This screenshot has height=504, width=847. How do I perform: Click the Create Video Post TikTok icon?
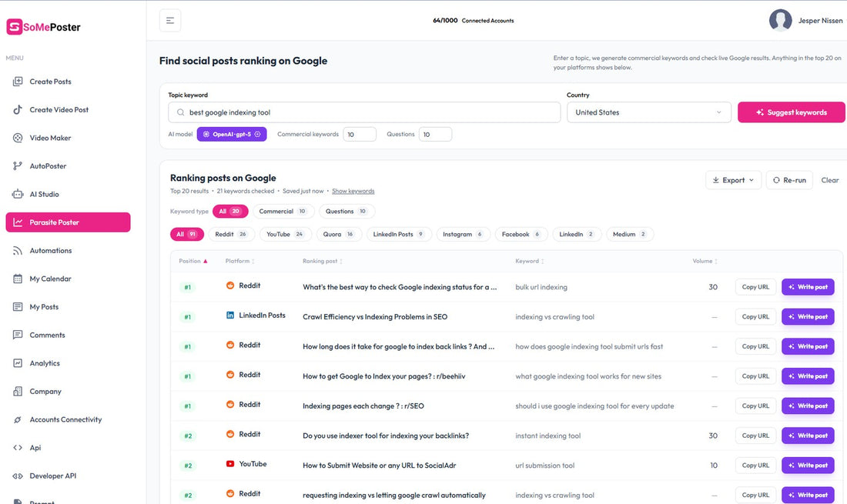click(x=18, y=109)
